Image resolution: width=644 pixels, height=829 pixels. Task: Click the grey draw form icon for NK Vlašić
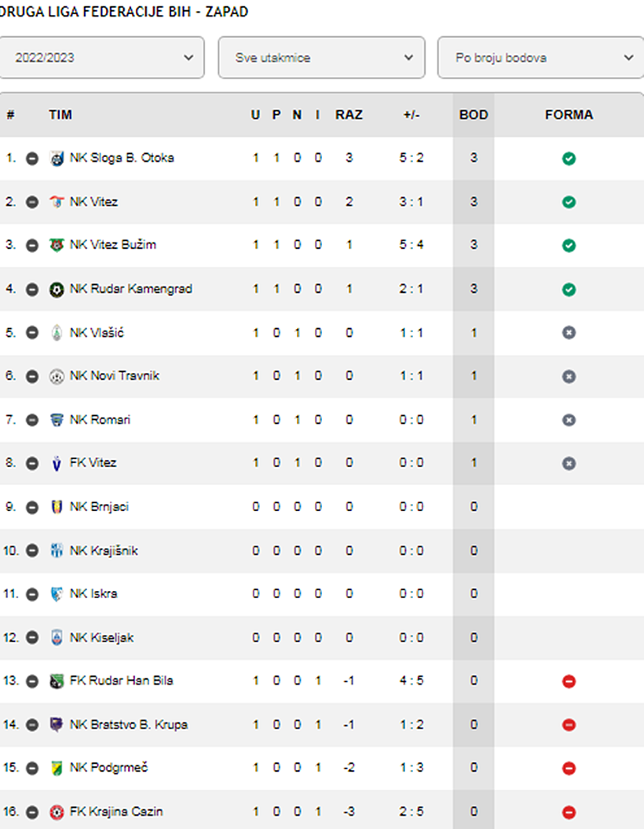click(x=569, y=333)
